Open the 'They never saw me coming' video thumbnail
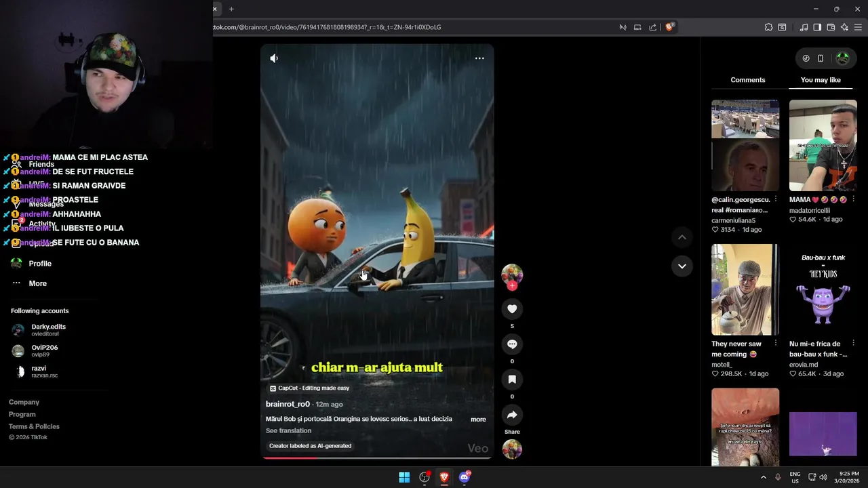Screen dimensions: 868x488 (745, 289)
